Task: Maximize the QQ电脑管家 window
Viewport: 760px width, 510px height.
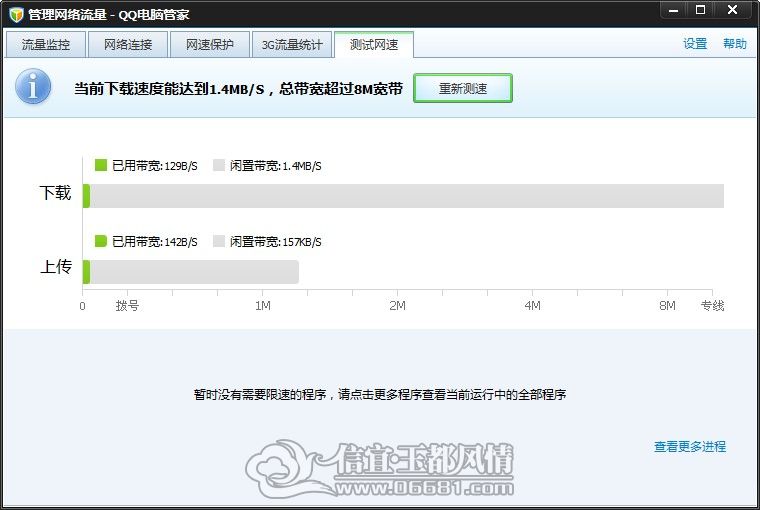Action: point(700,10)
